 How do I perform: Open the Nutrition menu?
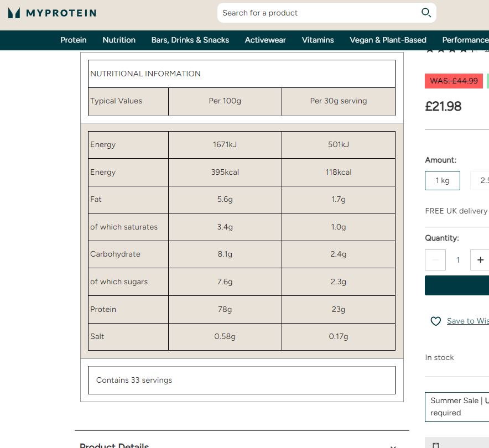click(x=119, y=40)
